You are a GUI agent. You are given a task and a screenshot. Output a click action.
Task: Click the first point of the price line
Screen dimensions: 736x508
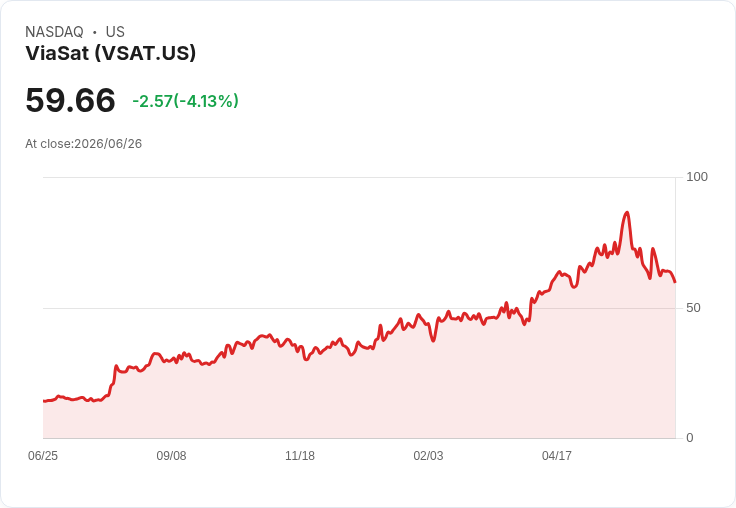[x=44, y=401]
